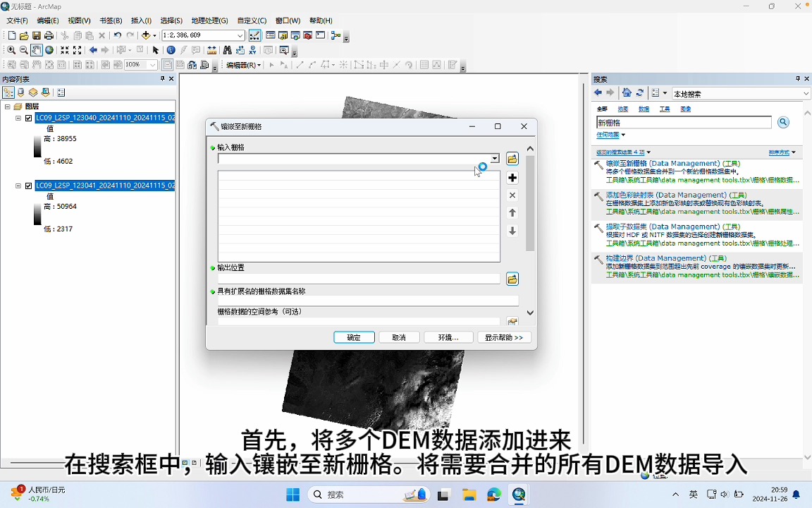Select the Pan tool

point(37,50)
